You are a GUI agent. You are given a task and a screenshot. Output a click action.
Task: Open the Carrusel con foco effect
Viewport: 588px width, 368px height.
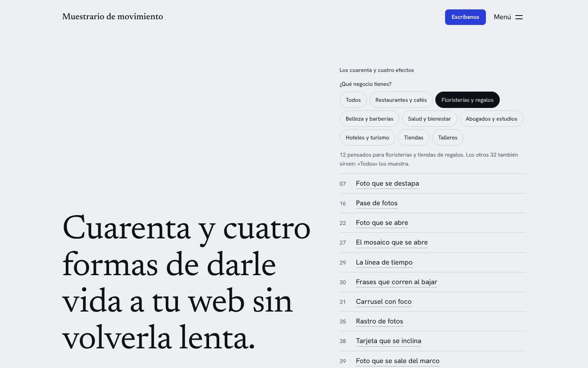(383, 302)
